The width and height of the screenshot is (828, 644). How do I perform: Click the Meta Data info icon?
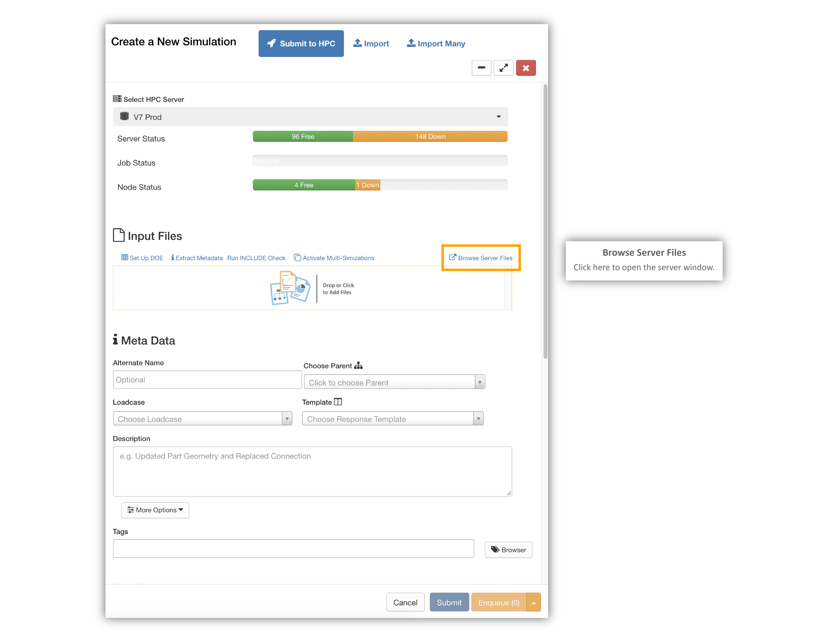pos(115,339)
